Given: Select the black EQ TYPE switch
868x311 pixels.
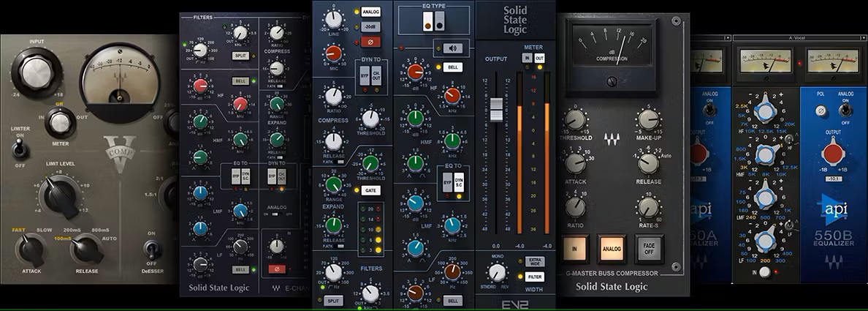Looking at the screenshot, I should pos(440,21).
